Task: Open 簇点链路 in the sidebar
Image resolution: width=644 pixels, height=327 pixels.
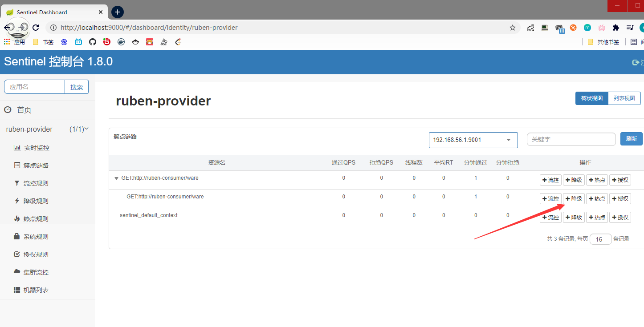Action: pyautogui.click(x=36, y=166)
